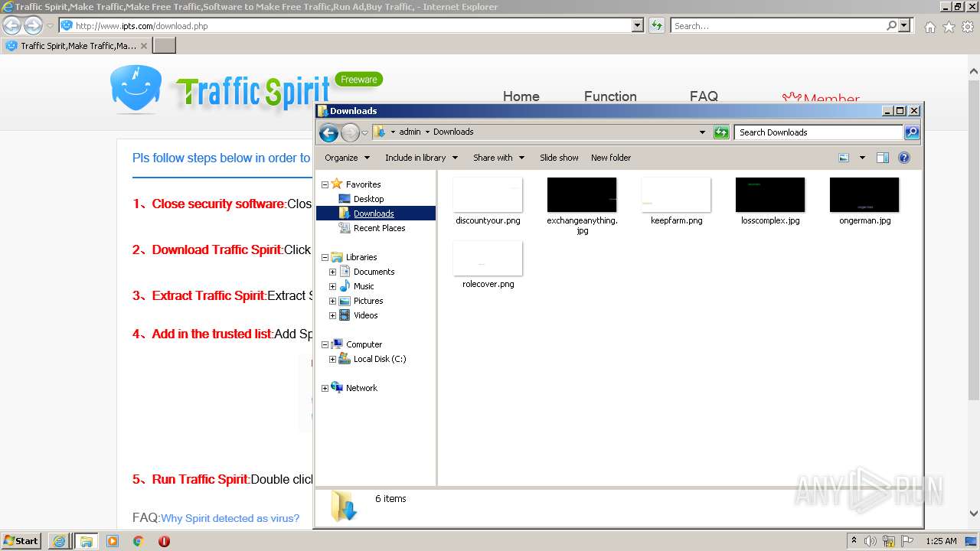The width and height of the screenshot is (980, 551).
Task: Launch Internet Explorer from taskbar
Action: pyautogui.click(x=58, y=541)
